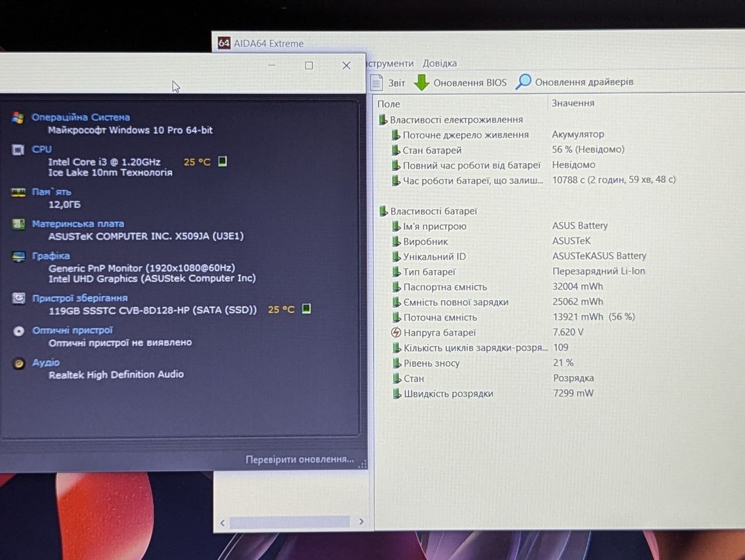Click the storage drive icon beside Пристрої зберігання
Viewport: 745px width, 560px height.
[19, 298]
